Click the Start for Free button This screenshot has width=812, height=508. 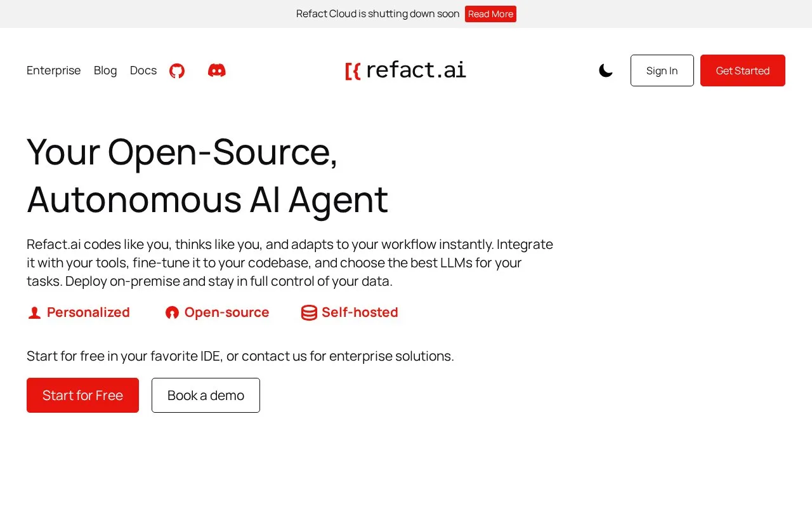[82, 395]
